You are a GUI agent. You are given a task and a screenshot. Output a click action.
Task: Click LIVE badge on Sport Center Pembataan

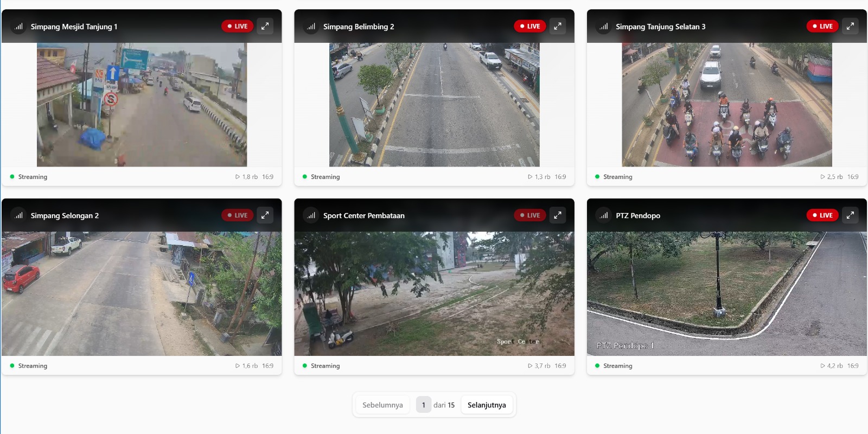click(x=530, y=215)
